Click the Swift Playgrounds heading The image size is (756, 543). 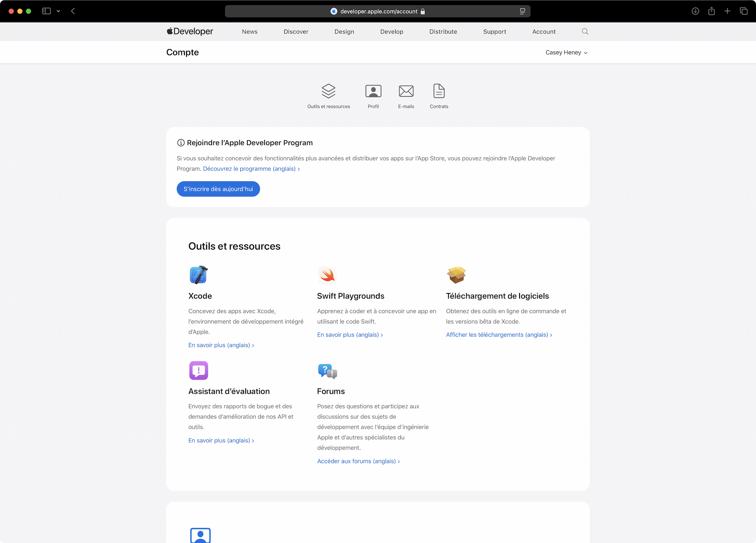tap(351, 296)
